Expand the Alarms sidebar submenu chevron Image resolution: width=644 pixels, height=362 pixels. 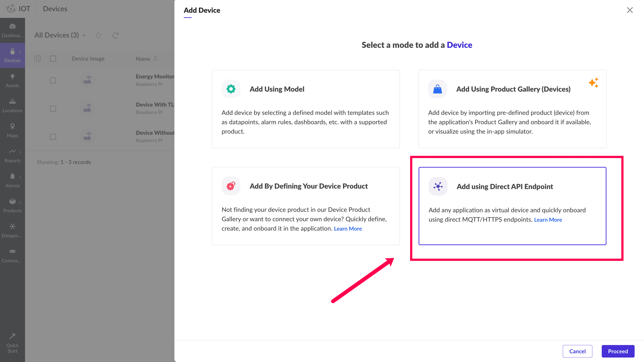click(x=20, y=177)
